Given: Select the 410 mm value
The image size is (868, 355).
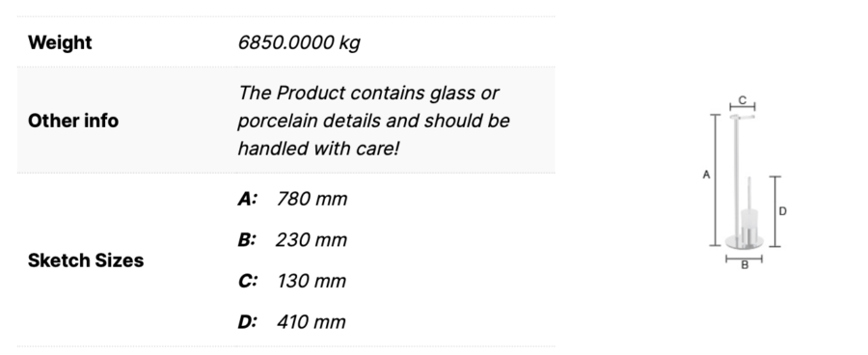Looking at the screenshot, I should click(x=312, y=322).
